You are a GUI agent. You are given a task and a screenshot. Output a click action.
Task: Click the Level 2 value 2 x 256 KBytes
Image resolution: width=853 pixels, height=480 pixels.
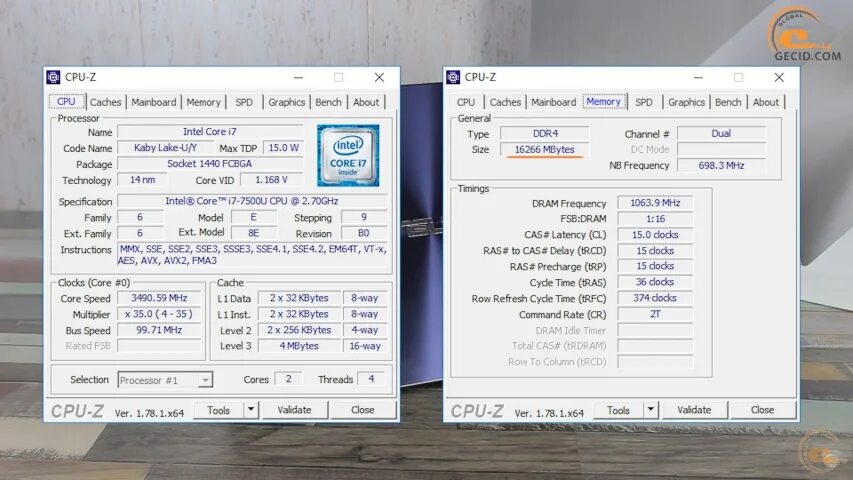click(x=299, y=330)
